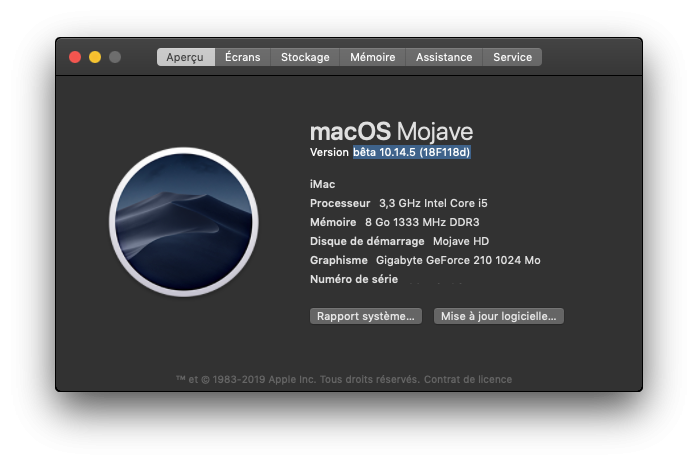This screenshot has height=465, width=698.
Task: Click the 3,3 GHz Intel Core i5 value
Action: pos(433,203)
